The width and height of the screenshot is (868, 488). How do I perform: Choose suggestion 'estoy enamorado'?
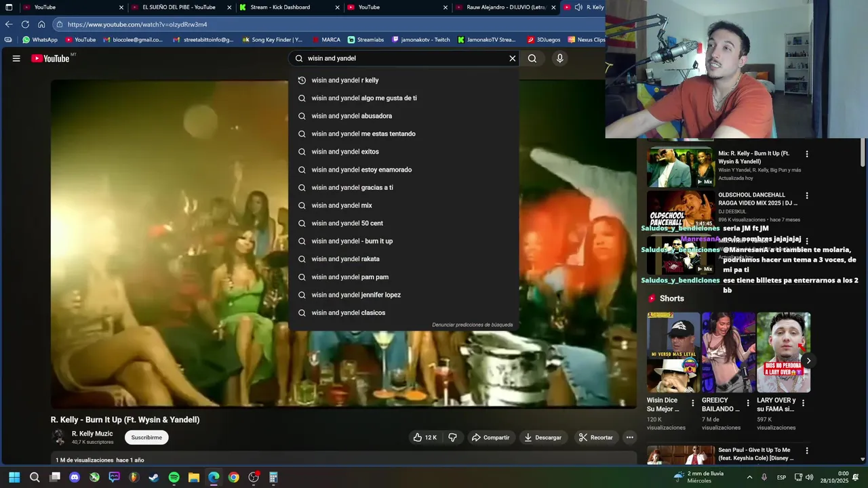(404, 169)
